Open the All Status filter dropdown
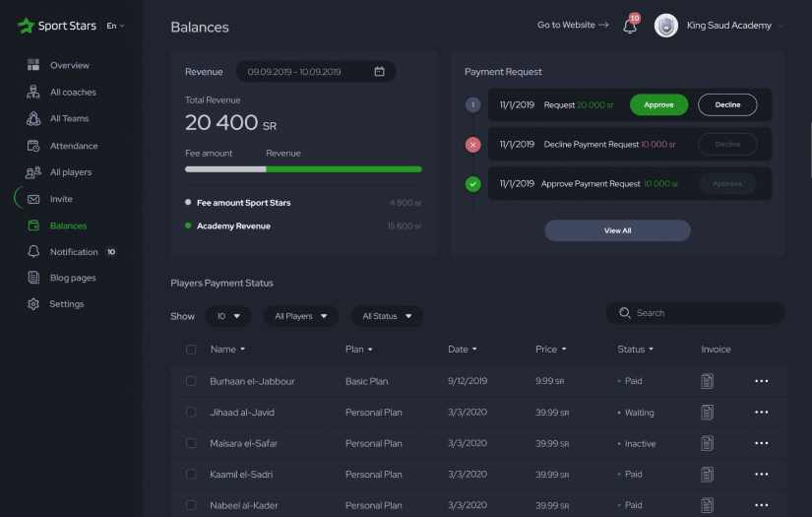Viewport: 812px width, 517px height. (387, 316)
